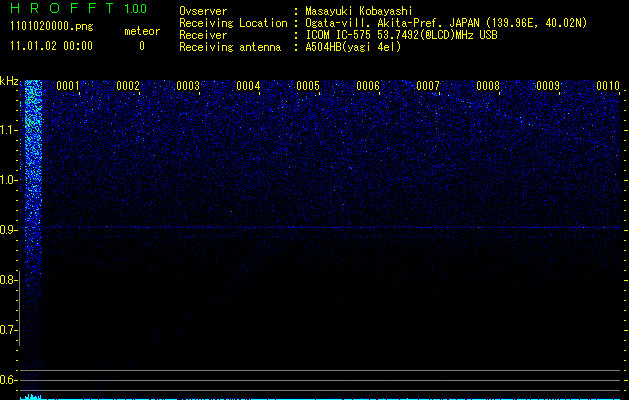Click the 0.8 frequency axis label
The height and width of the screenshot is (400, 629).
tap(8, 280)
